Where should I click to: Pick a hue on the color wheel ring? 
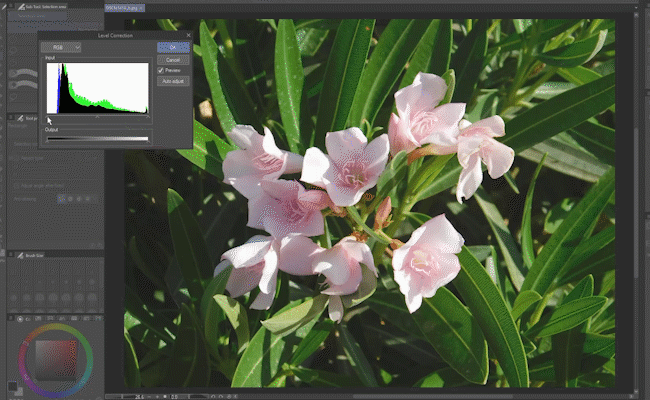tap(55, 328)
